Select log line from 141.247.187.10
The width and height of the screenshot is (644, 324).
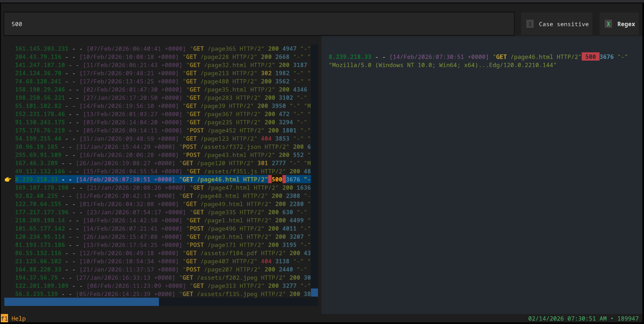click(x=163, y=65)
